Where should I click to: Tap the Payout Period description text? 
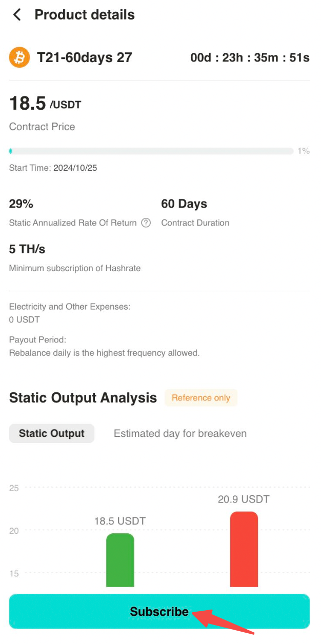[x=104, y=353]
